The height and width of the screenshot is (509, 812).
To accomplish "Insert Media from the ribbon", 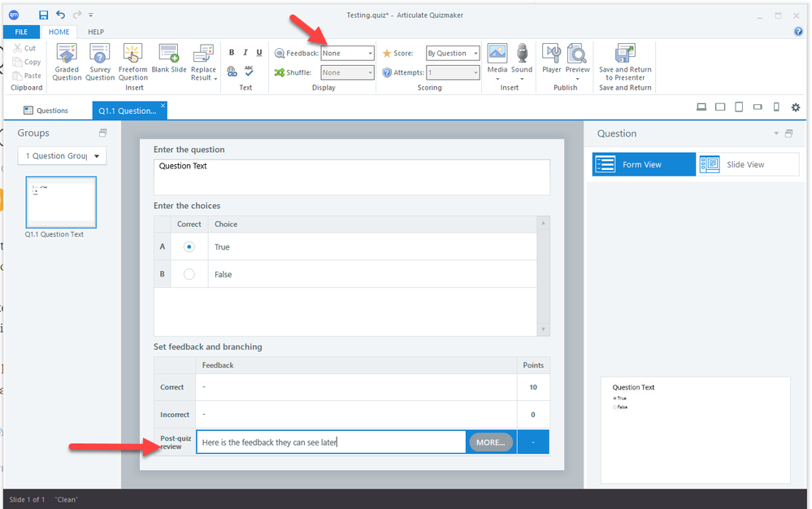I will [497, 55].
